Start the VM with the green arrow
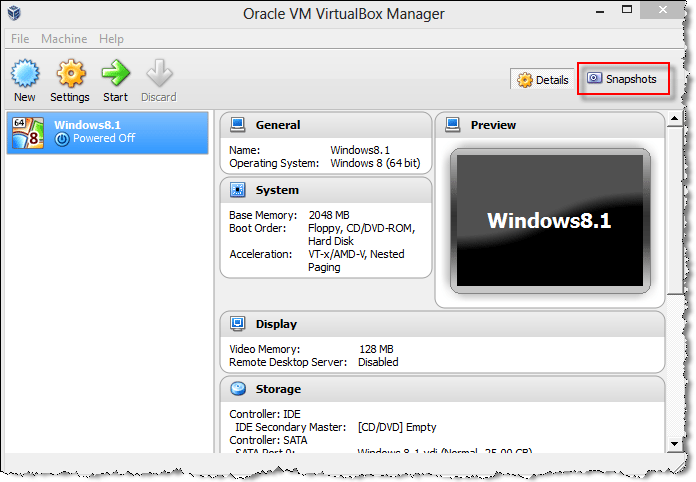Viewport: 696px width, 482px height. coord(115,73)
